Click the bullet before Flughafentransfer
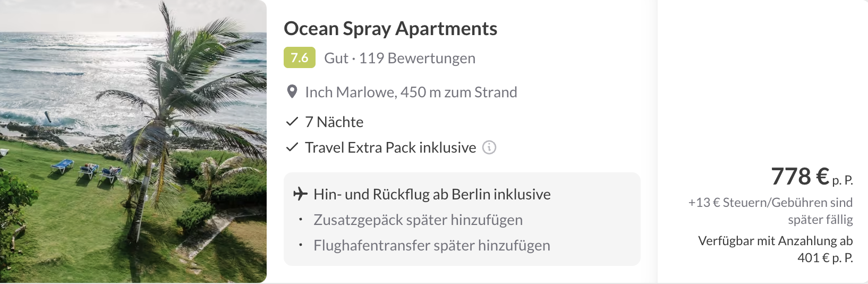This screenshot has height=284, width=868. [x=301, y=245]
